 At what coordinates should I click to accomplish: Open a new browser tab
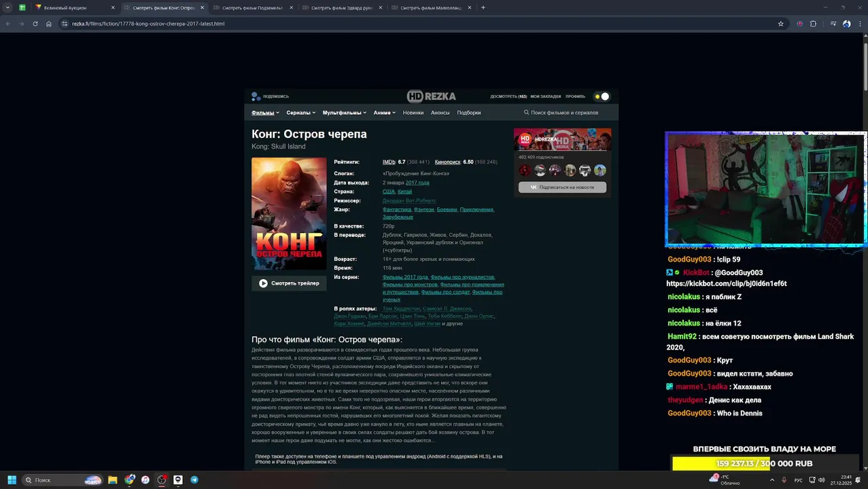483,7
